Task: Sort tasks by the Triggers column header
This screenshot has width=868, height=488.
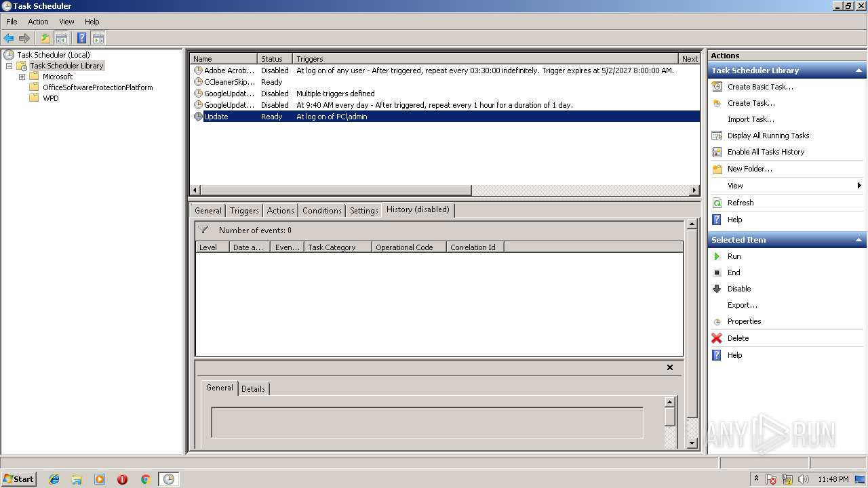Action: [486, 59]
